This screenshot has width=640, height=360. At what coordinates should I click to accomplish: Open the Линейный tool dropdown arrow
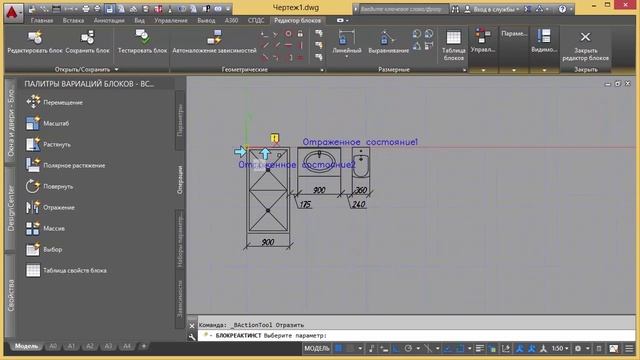pyautogui.click(x=347, y=57)
